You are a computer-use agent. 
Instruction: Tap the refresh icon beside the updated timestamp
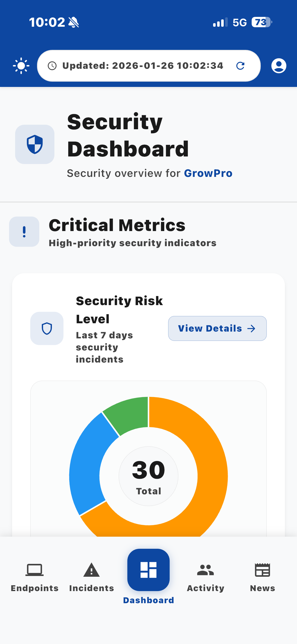(240, 66)
